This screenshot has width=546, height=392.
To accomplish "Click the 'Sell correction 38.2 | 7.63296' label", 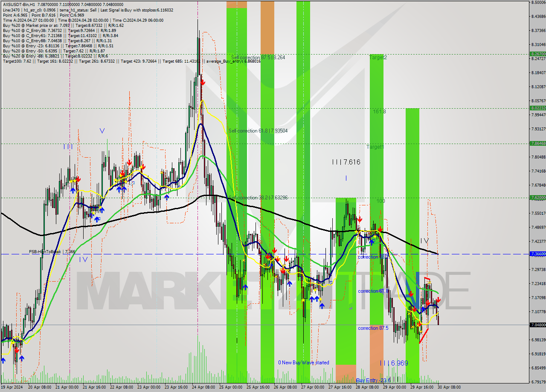I will [x=258, y=198].
